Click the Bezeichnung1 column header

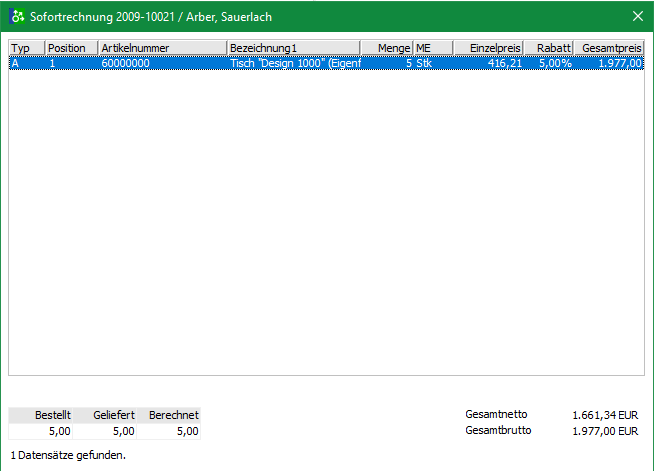coord(292,48)
